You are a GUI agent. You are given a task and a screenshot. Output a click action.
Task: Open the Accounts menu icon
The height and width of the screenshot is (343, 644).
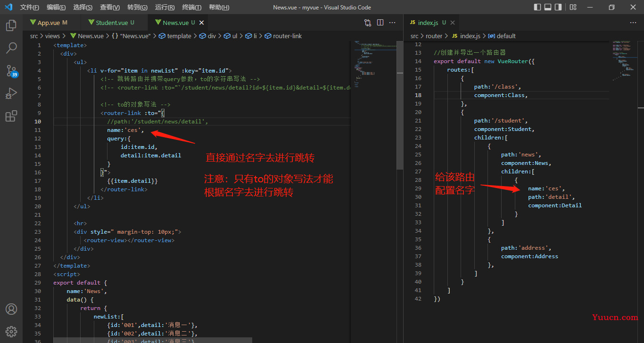11,309
